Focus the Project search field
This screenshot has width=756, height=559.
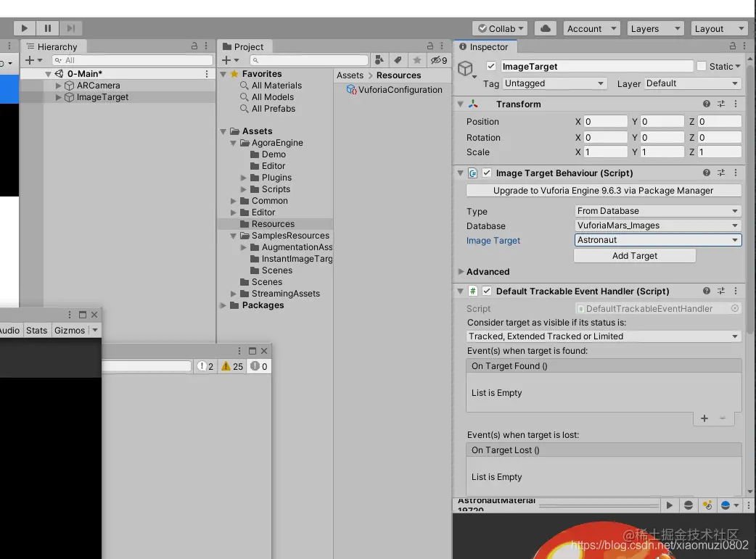[x=309, y=60]
